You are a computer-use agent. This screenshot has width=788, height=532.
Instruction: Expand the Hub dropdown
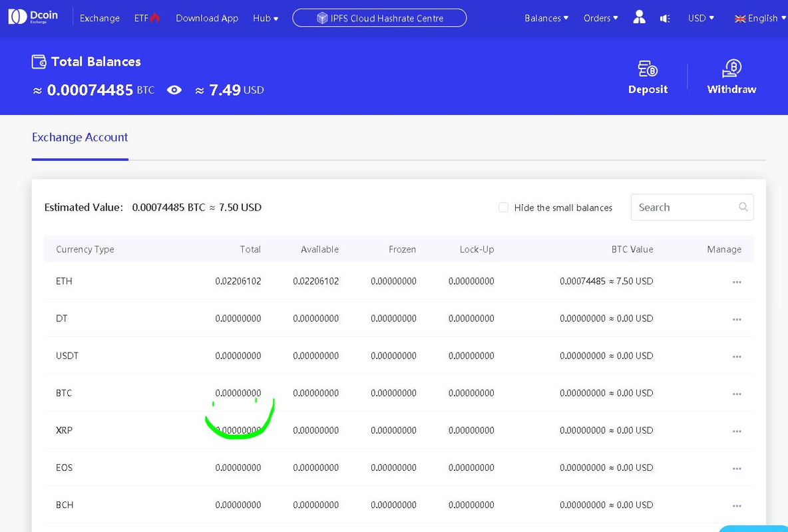[x=266, y=18]
